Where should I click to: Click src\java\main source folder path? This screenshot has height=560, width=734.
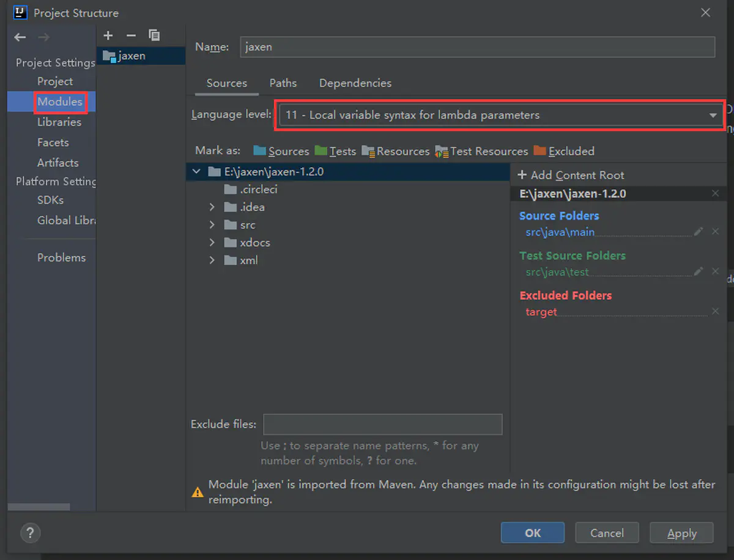coord(560,232)
